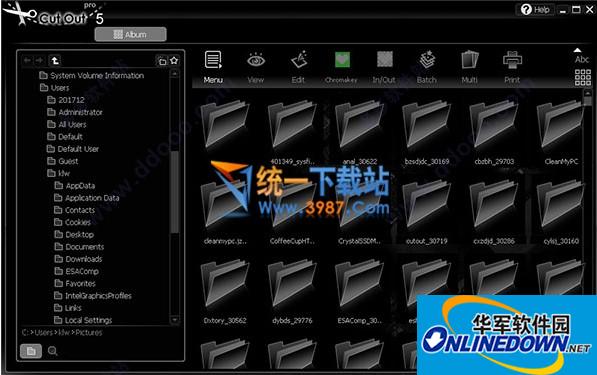Select the Users folder in tree
The image size is (597, 375).
coord(54,88)
